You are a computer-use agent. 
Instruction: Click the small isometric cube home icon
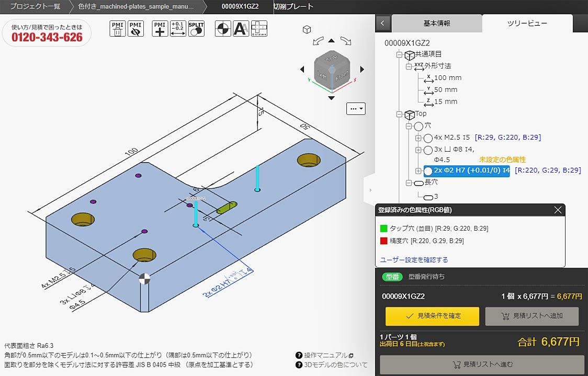pos(308,29)
